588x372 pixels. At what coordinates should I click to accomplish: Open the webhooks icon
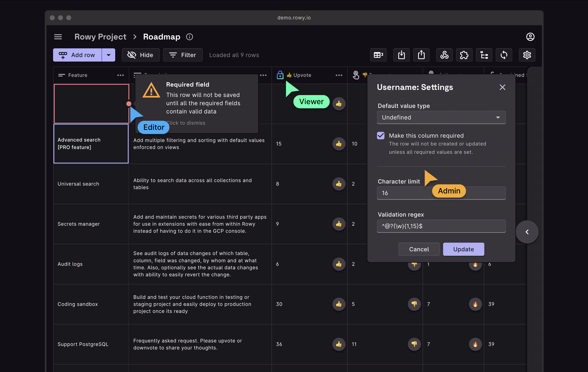click(444, 55)
